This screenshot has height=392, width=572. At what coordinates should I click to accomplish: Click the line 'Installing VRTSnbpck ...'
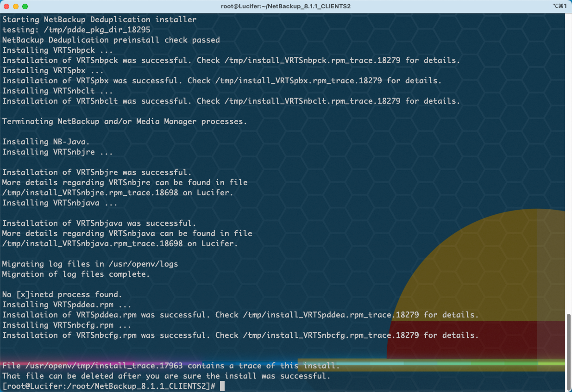(58, 50)
